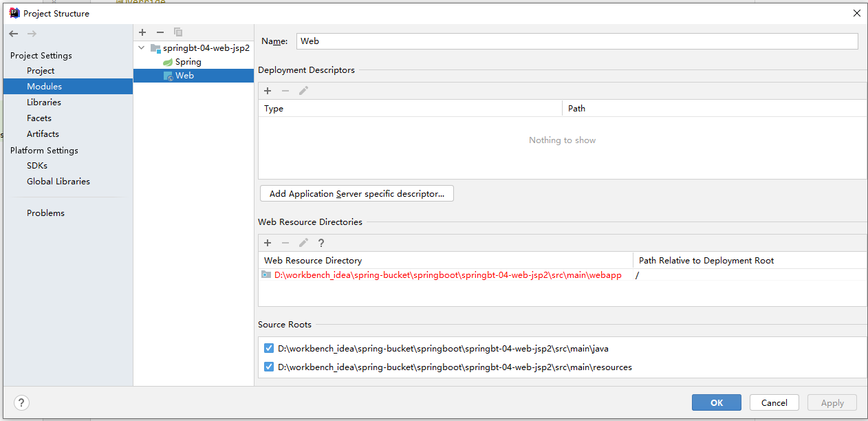Open Facets settings
The height and width of the screenshot is (421, 868).
tap(39, 118)
